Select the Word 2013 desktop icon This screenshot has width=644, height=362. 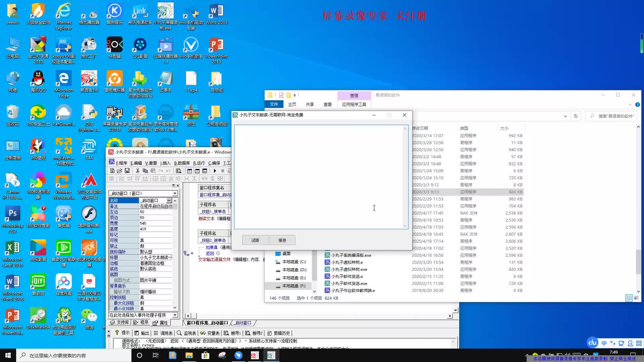coord(216,14)
